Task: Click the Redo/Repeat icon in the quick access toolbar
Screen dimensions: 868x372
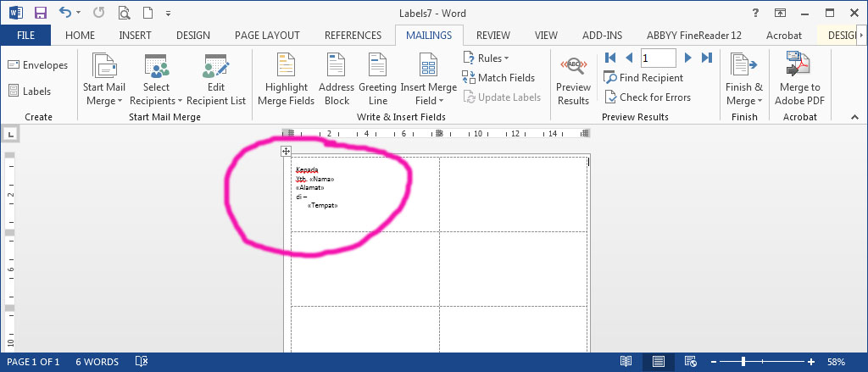Action: click(98, 12)
